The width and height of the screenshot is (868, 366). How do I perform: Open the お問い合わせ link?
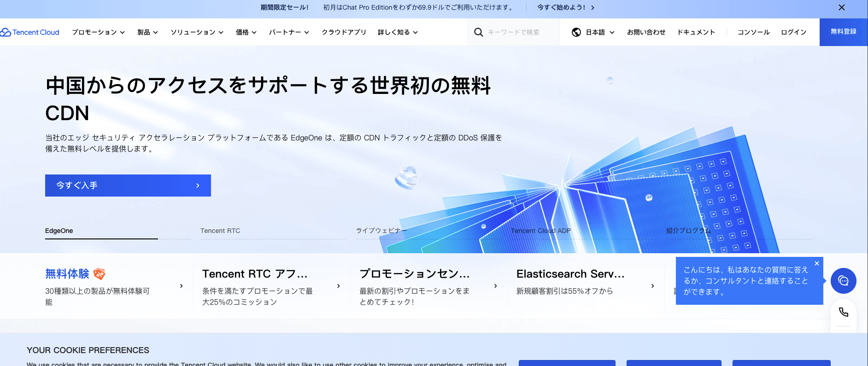point(646,32)
